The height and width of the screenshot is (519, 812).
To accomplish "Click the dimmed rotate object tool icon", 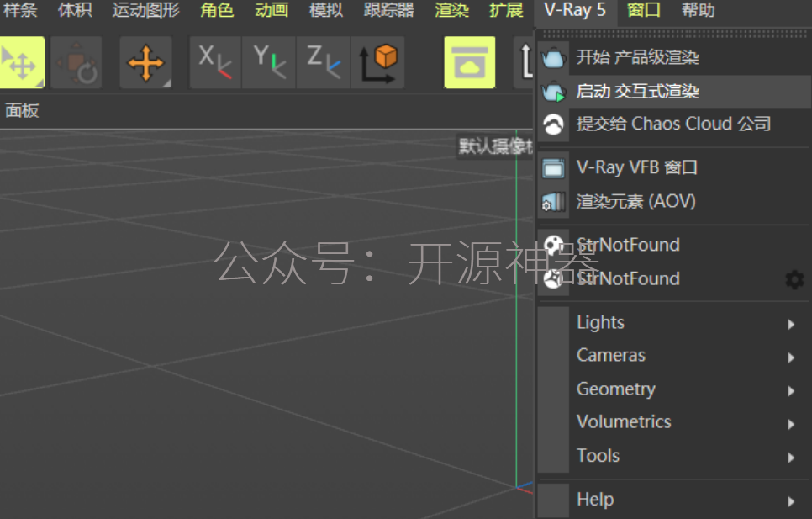I will 76,63.
